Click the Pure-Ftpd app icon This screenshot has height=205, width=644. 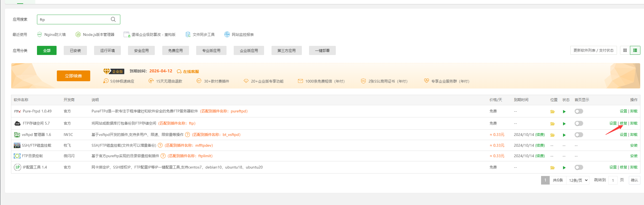17,111
